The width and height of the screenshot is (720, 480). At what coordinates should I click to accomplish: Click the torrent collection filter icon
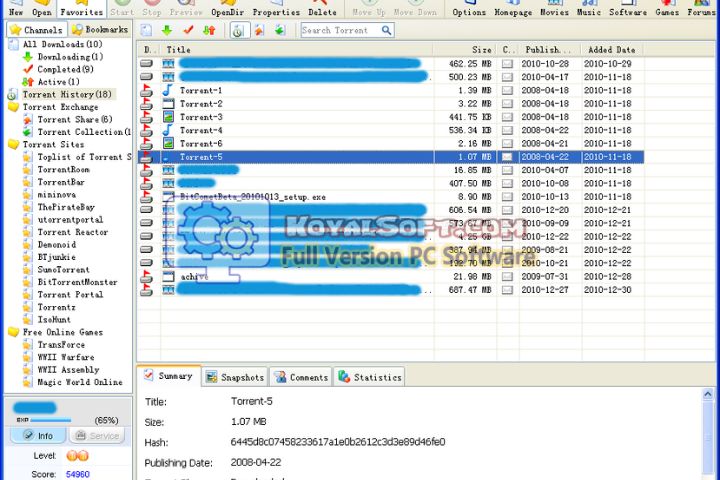pyautogui.click(x=280, y=30)
